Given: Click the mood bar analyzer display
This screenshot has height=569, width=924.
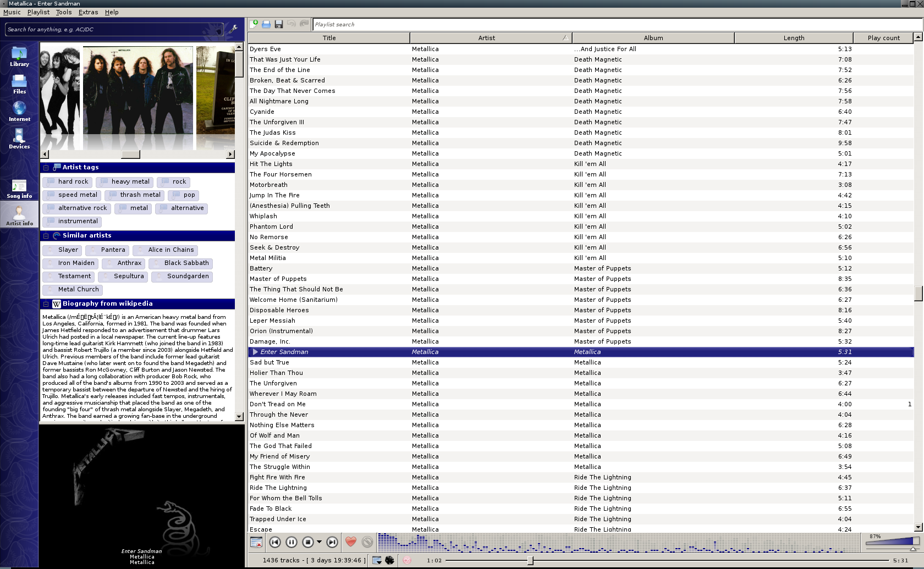Looking at the screenshot, I should [619, 542].
